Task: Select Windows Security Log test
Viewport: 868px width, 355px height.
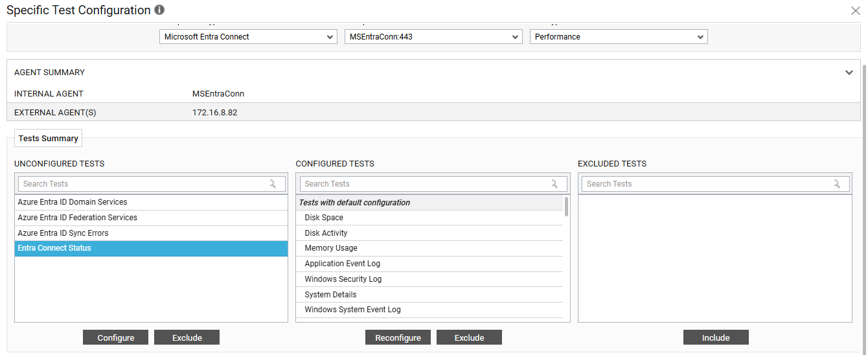Action: (430, 279)
